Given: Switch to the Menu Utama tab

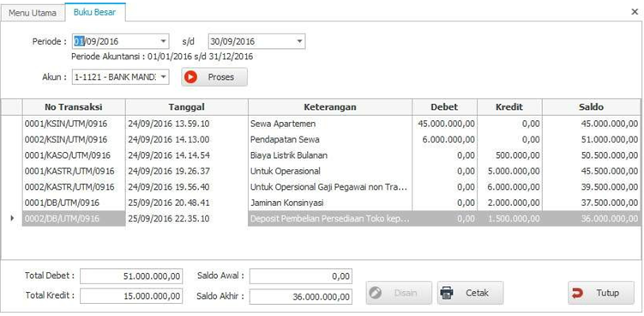Looking at the screenshot, I should 33,13.
